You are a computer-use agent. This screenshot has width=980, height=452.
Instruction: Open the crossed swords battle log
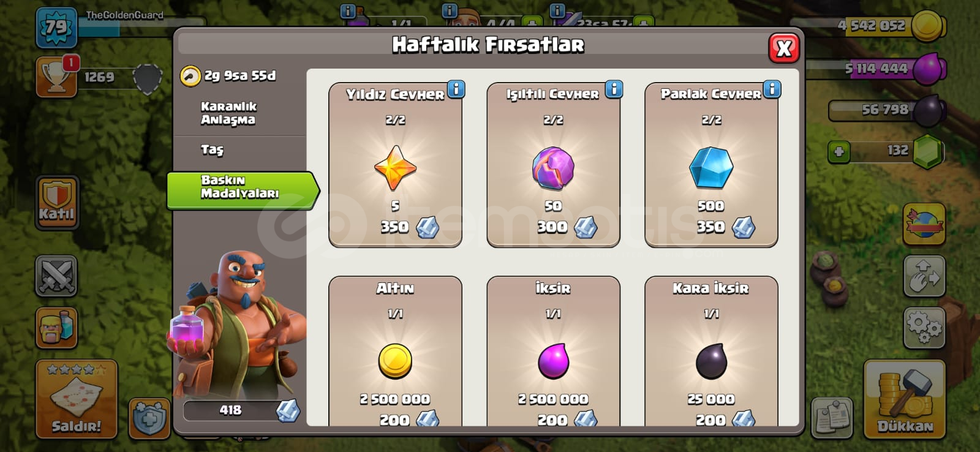pyautogui.click(x=56, y=276)
